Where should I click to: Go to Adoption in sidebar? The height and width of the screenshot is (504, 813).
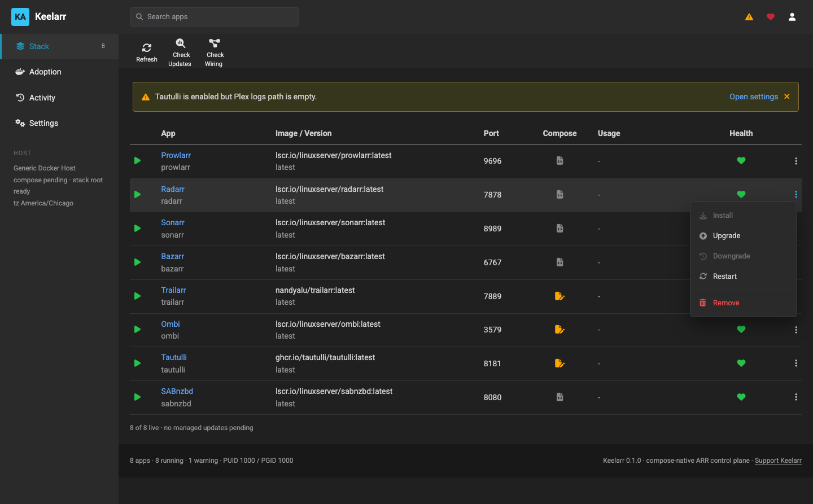pos(59,72)
